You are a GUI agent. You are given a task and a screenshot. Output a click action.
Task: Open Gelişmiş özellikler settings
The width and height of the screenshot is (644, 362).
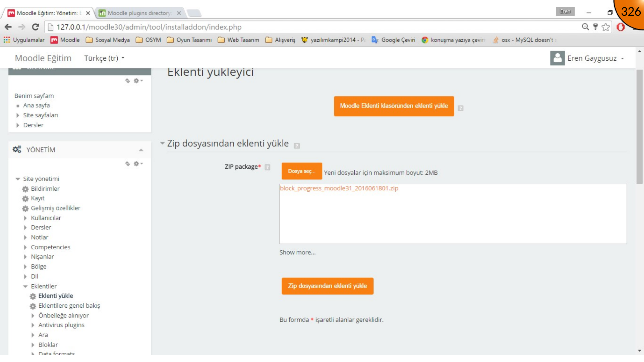[56, 208]
